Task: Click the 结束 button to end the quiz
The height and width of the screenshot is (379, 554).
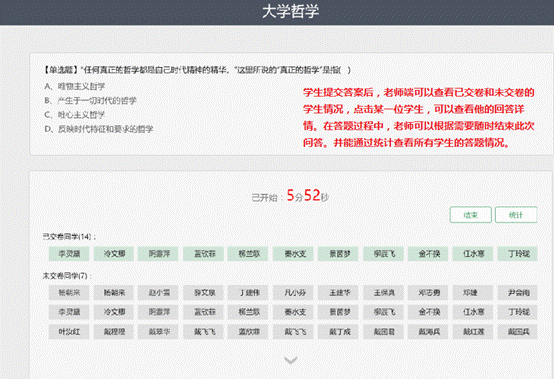Action: click(470, 215)
